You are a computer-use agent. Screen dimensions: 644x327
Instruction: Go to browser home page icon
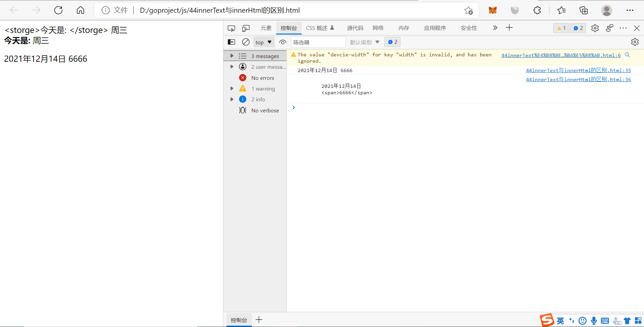click(x=80, y=10)
